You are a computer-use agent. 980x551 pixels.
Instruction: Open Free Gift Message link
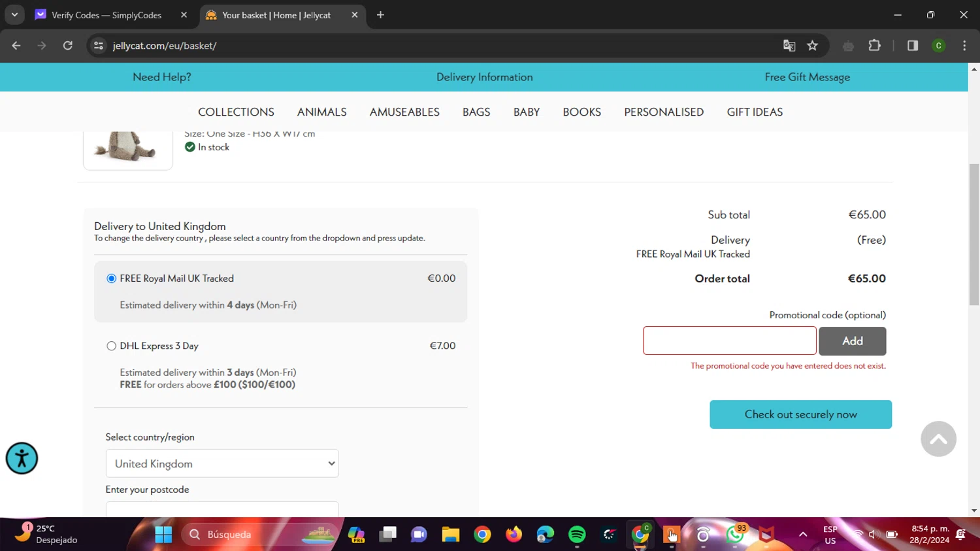(808, 77)
